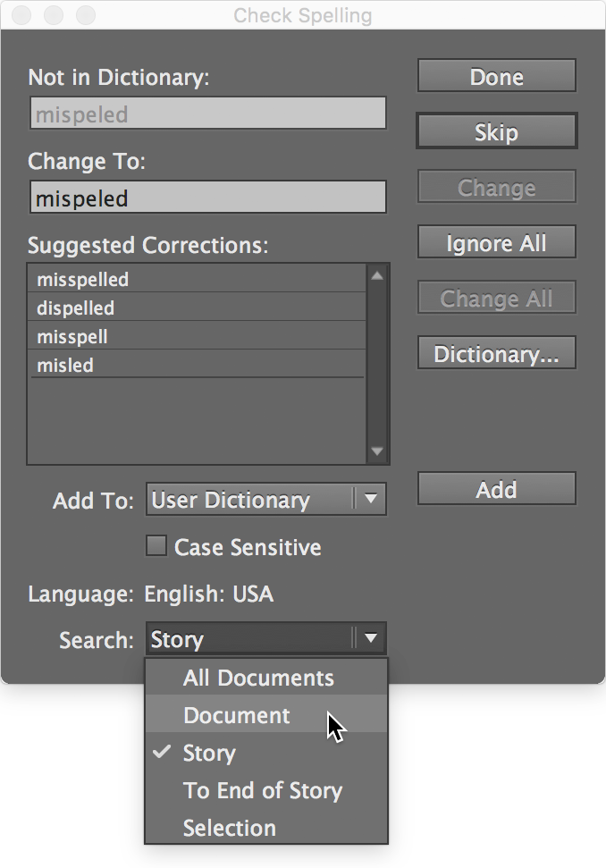Enable the Case Sensitive checkbox
The image size is (606, 868).
coord(155,547)
